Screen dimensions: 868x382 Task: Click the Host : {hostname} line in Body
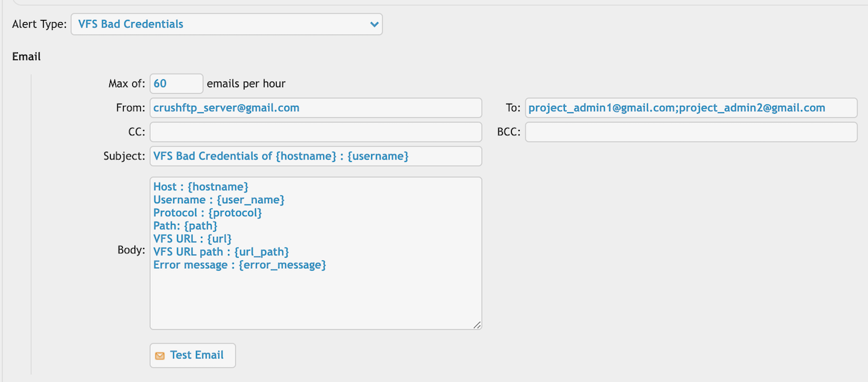pos(201,187)
